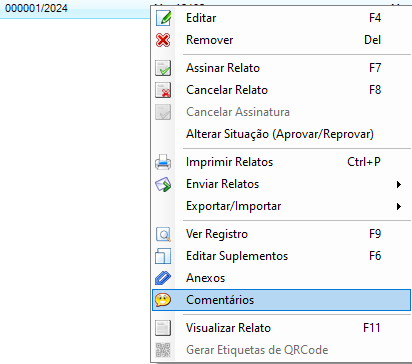Click the Editar pencil icon
Image resolution: width=412 pixels, height=364 pixels.
point(163,18)
